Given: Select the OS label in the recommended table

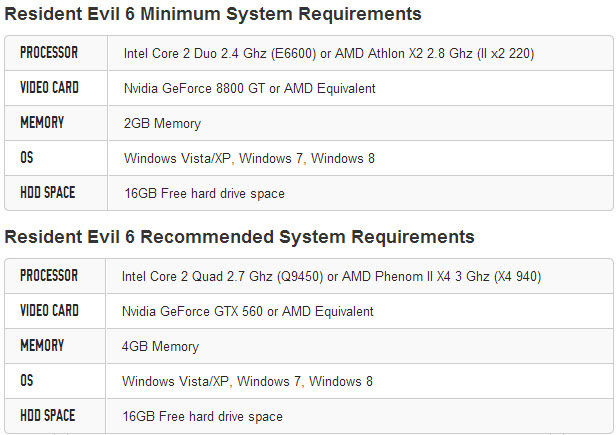Looking at the screenshot, I should [26, 381].
